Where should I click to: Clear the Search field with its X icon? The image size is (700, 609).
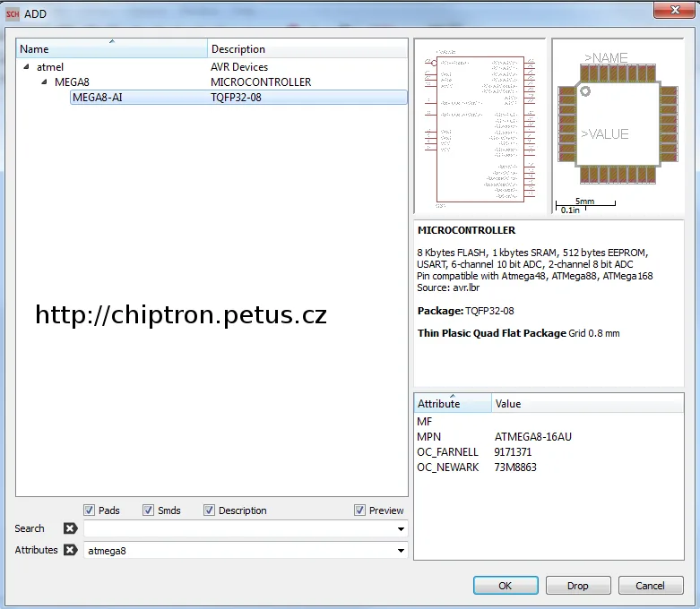click(x=70, y=528)
